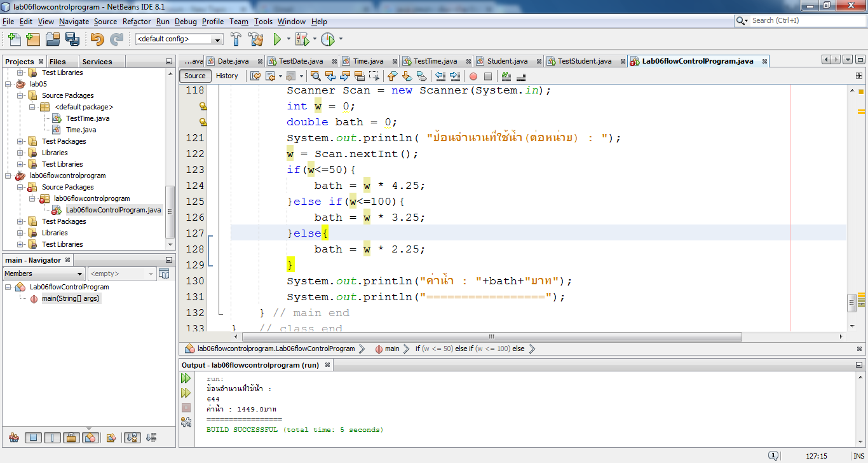This screenshot has width=868, height=463.
Task: Toggle Show Inherited Members in Navigator
Action: tap(14, 438)
